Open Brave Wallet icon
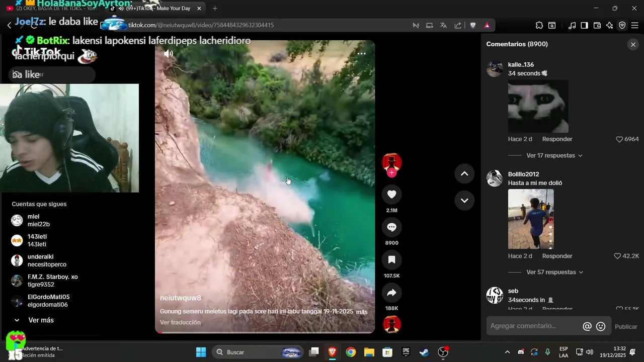Viewport: 644px width, 362px height. point(597,25)
